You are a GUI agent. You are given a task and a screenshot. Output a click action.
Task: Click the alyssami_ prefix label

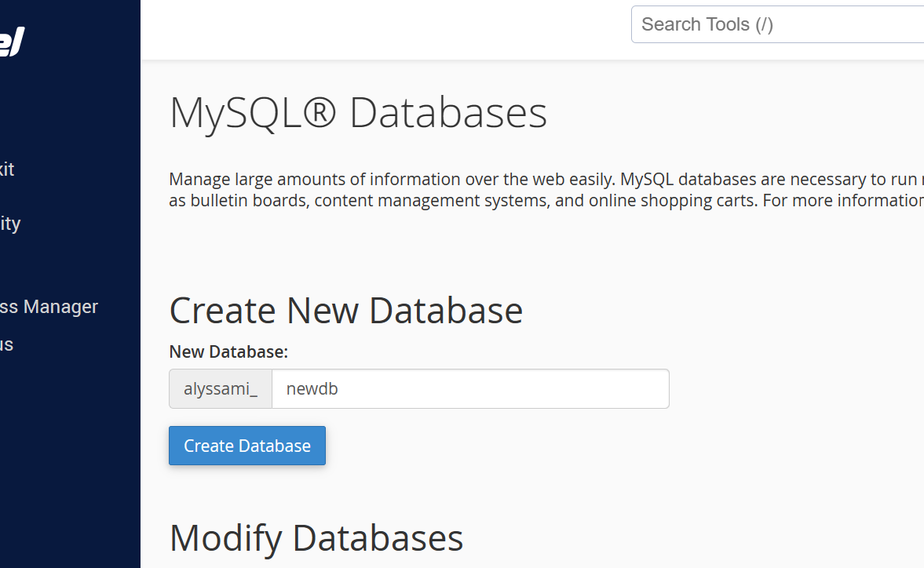pyautogui.click(x=221, y=388)
